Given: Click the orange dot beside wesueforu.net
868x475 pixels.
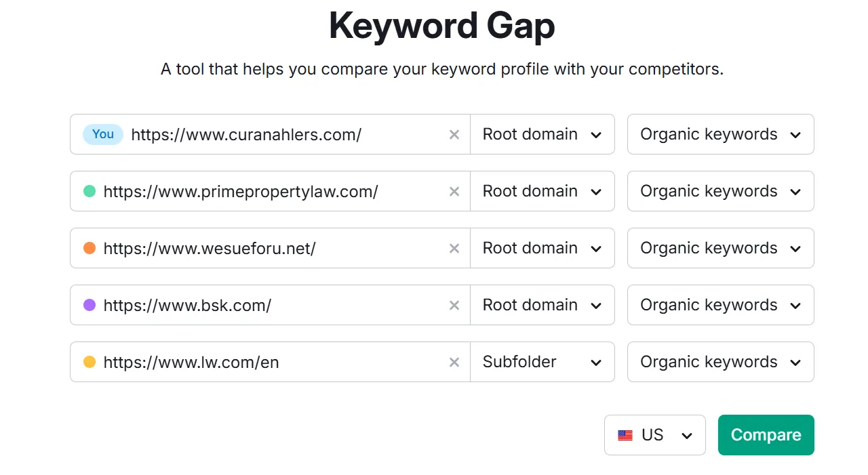Looking at the screenshot, I should (90, 249).
